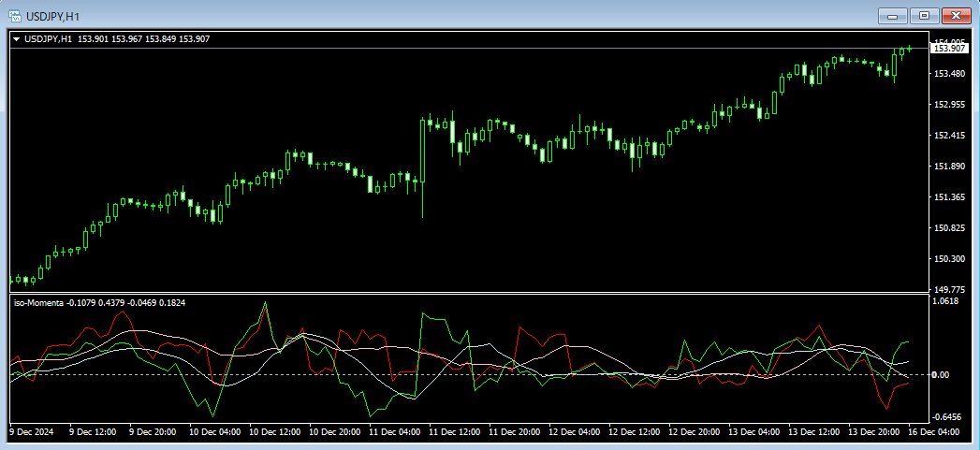Click the USDJPY,H1 title bar text
Viewport: 980px width, 450px height.
[x=52, y=15]
